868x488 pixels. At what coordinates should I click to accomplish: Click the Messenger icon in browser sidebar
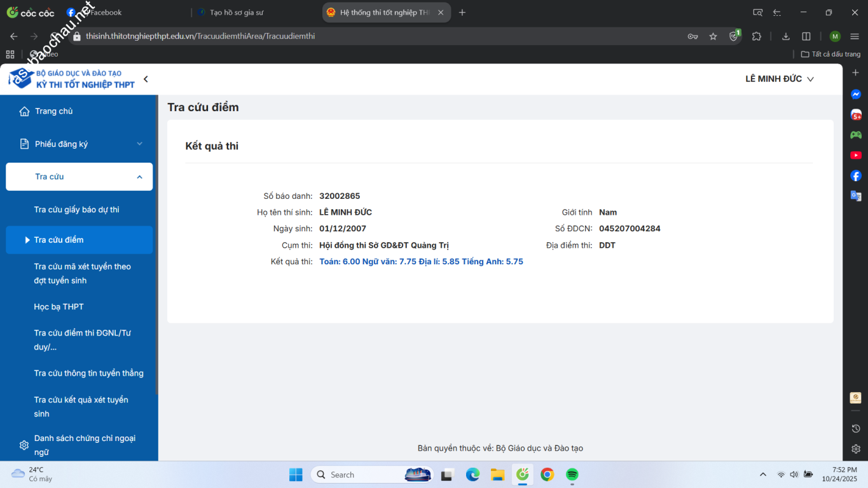(x=856, y=95)
